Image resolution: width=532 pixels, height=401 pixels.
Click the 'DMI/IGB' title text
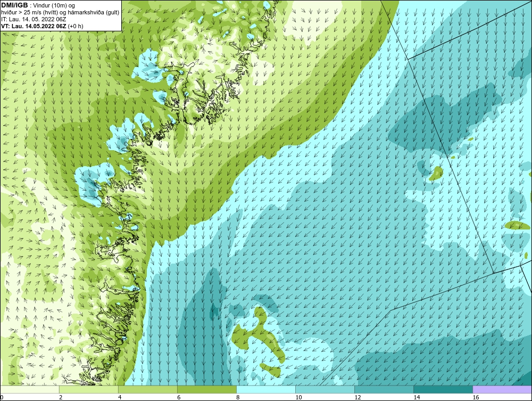tap(14, 5)
